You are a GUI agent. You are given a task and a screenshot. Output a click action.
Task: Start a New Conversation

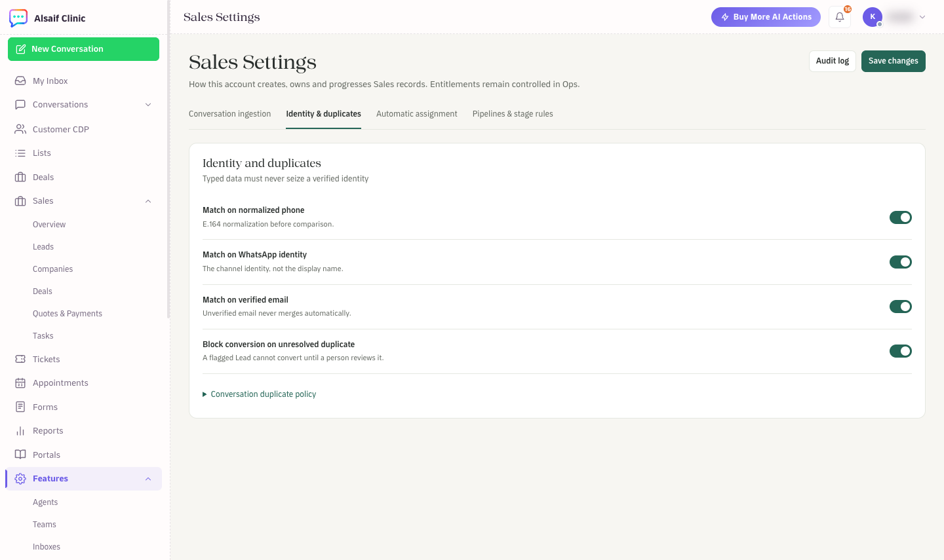83,49
